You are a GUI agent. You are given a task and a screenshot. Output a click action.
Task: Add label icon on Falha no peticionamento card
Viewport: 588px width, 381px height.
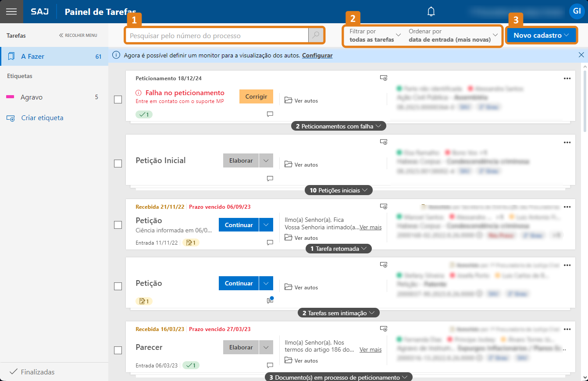pyautogui.click(x=383, y=78)
